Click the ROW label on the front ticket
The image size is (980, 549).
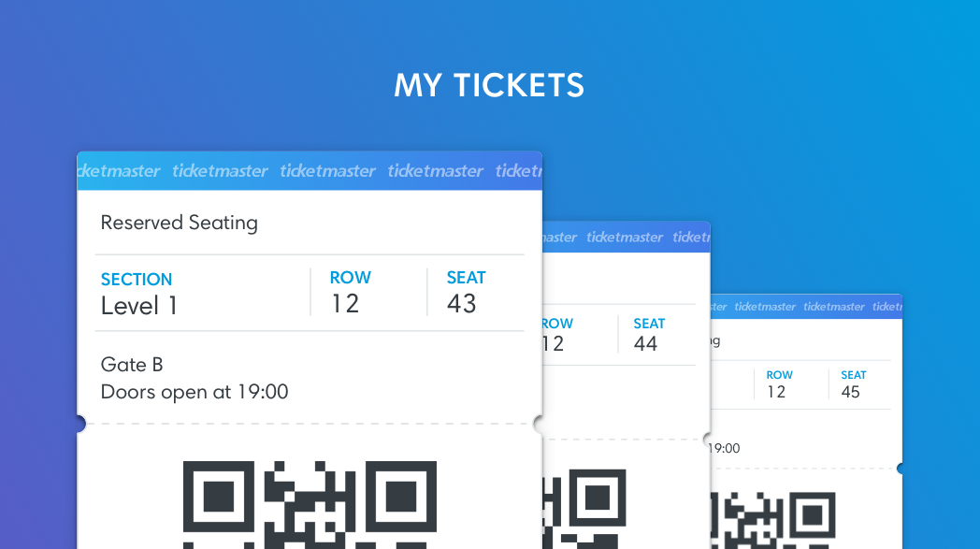coord(351,278)
